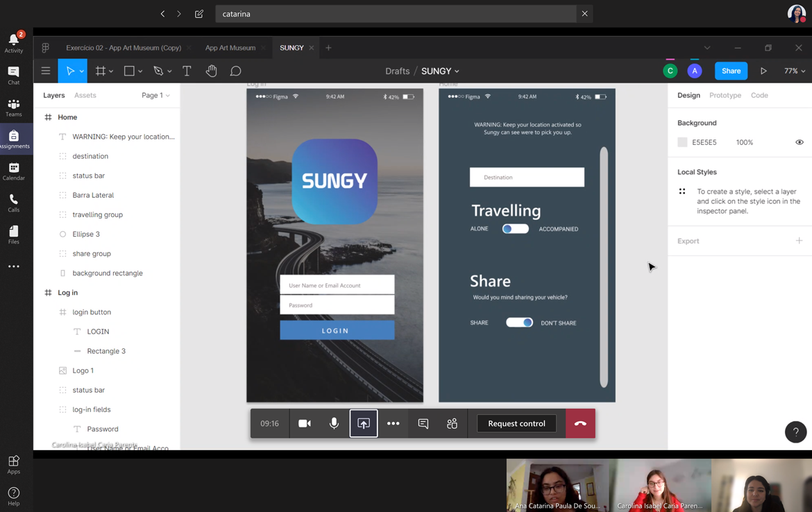Expand the Page 1 dropdown
This screenshot has height=512, width=812.
[155, 95]
